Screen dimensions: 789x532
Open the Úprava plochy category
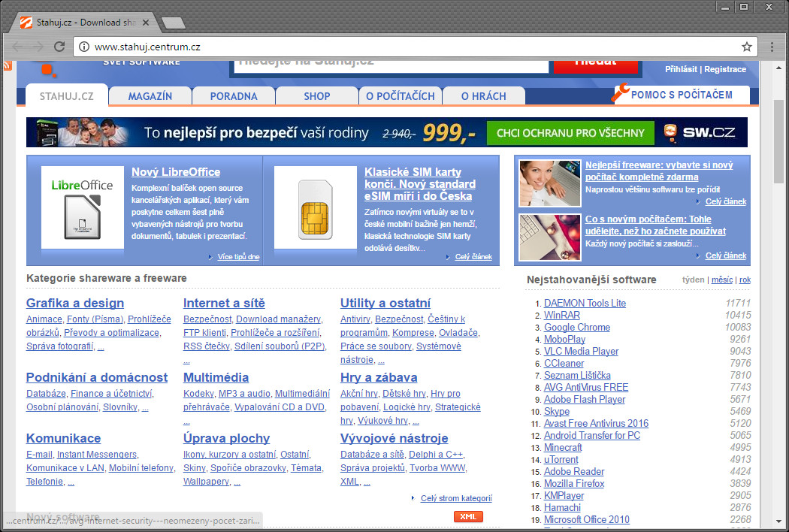226,438
